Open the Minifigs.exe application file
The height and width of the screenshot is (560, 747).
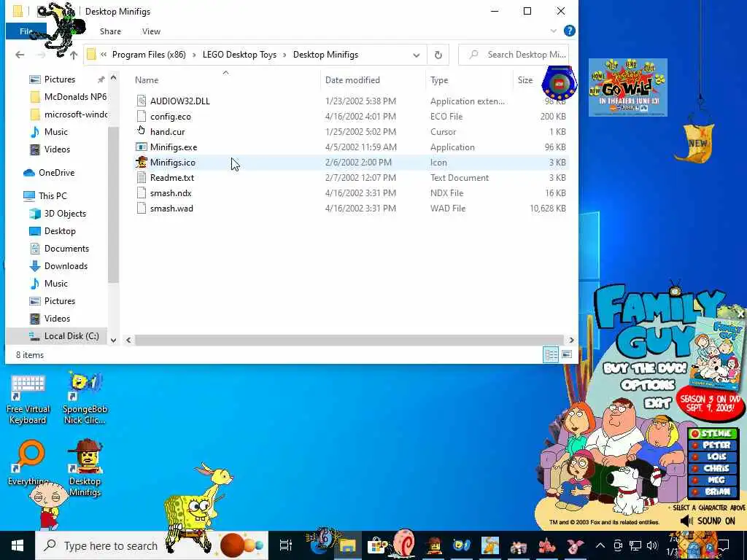pos(174,147)
